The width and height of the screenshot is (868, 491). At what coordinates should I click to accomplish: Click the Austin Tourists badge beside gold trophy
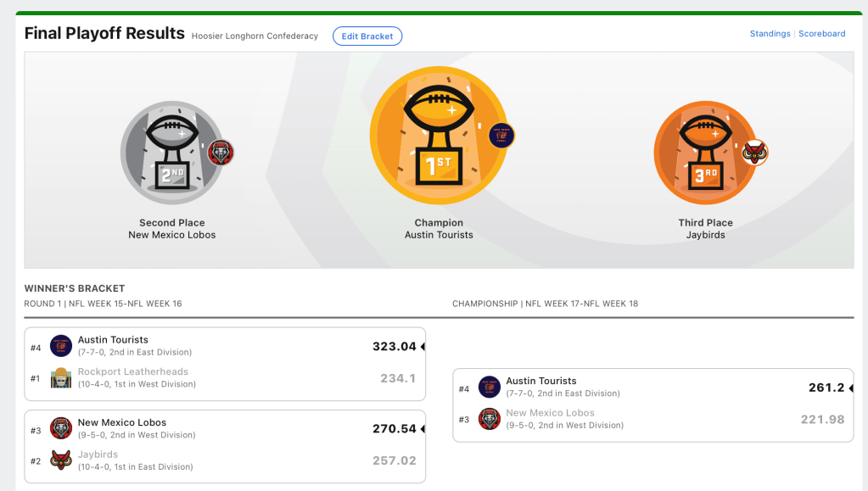point(501,136)
